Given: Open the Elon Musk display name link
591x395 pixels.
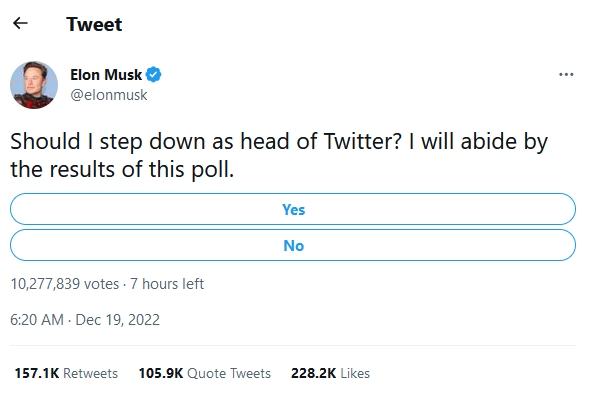Looking at the screenshot, I should (x=106, y=75).
